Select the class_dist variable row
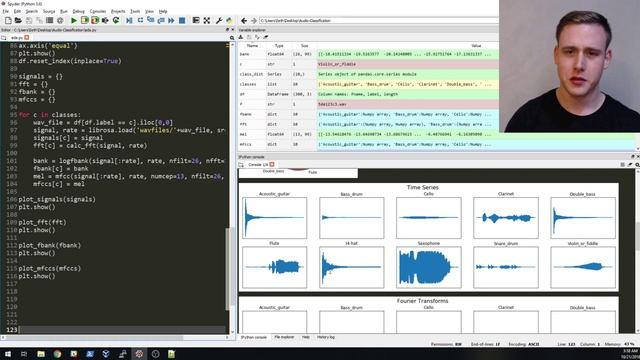The image size is (640, 360). tap(369, 74)
